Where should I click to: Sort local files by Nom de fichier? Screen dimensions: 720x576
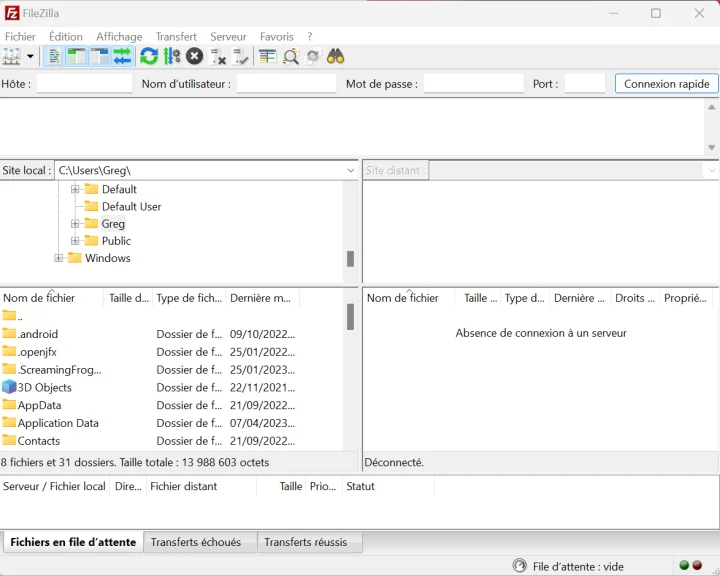click(52, 298)
